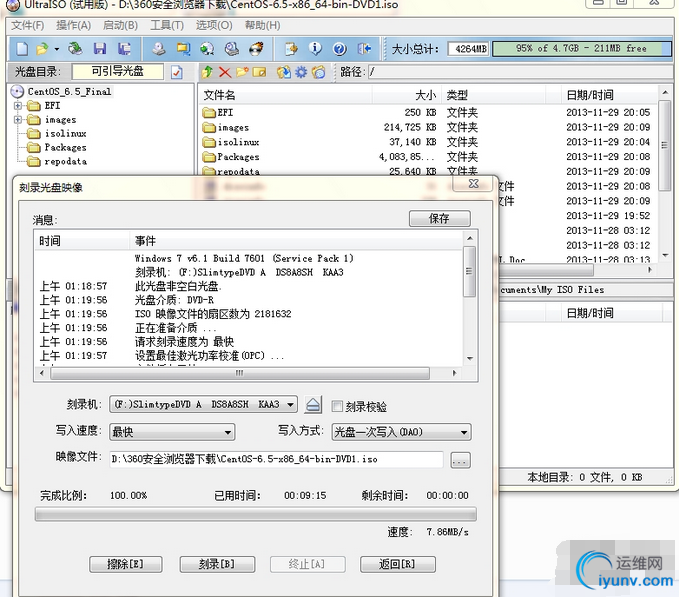Select the 此光盘非空白光盘 log row

249,286
